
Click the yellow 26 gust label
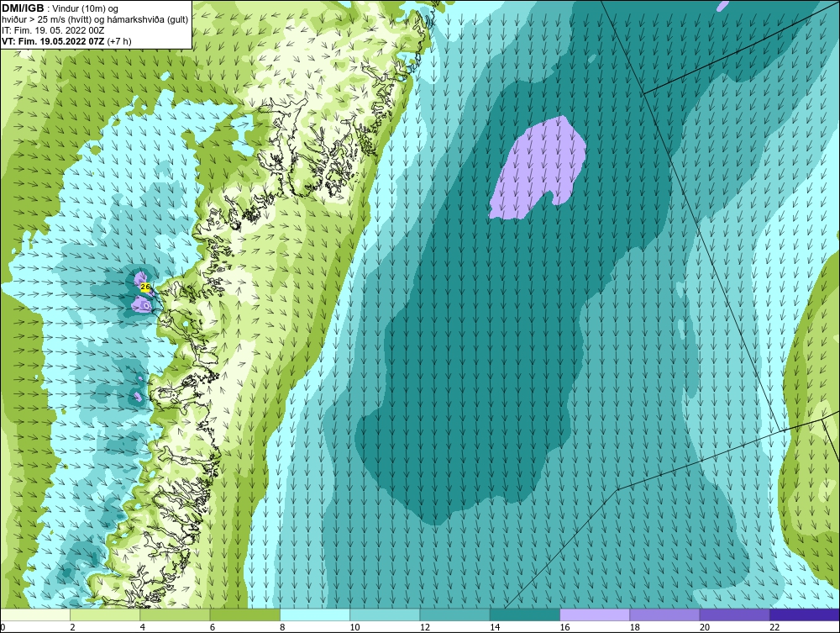[x=144, y=287]
